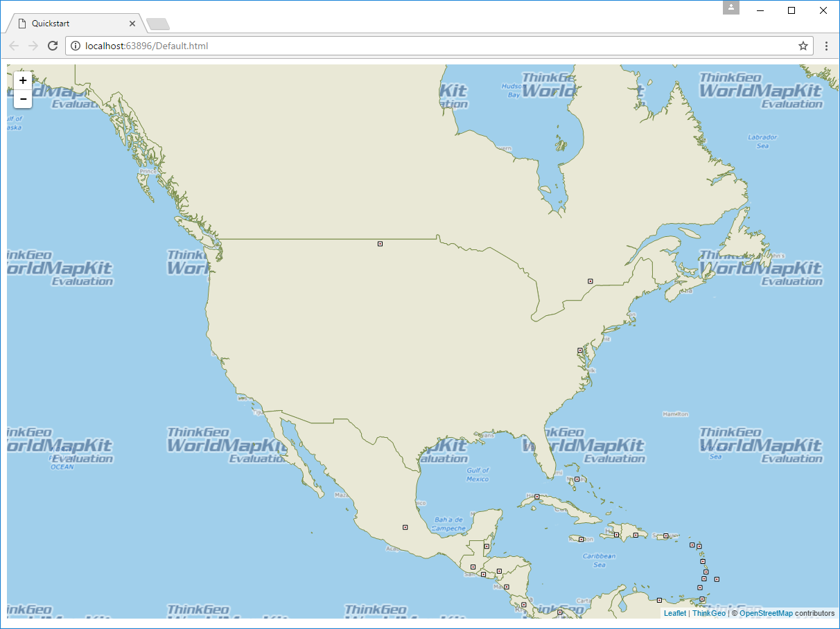Viewport: 840px width, 629px height.
Task: Open Chrome's three-dot menu
Action: (826, 46)
